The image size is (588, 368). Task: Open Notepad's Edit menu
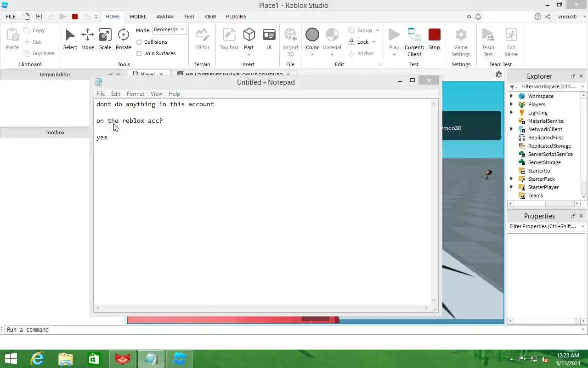115,94
